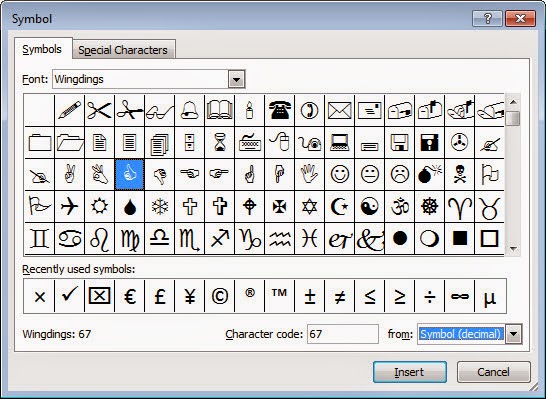Screen dimensions: 546x399
Task: Pick the recently used euro sign
Action: (130, 296)
